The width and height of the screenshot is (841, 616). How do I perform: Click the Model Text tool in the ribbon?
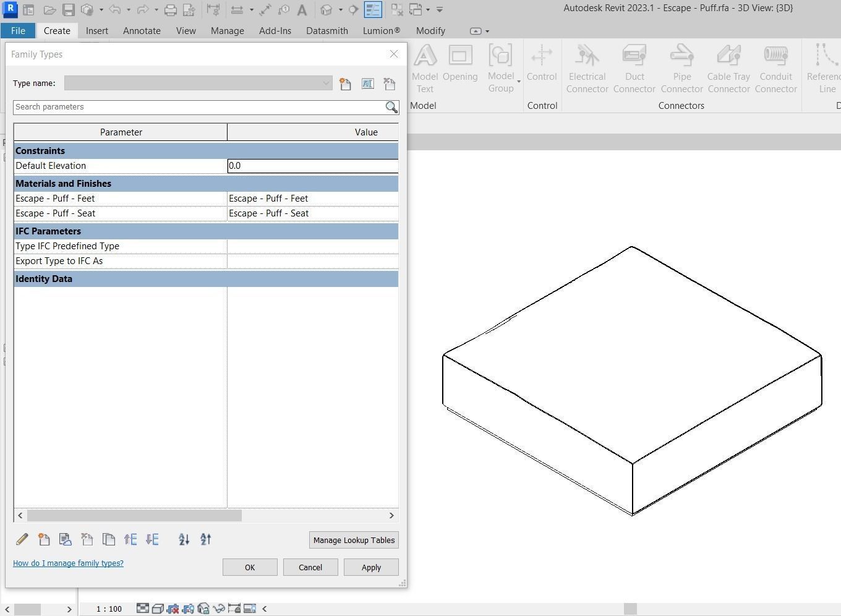tap(425, 68)
